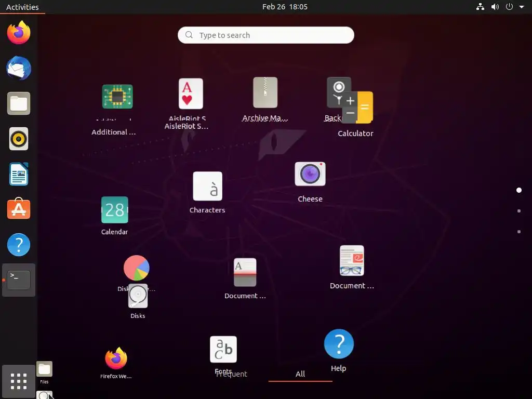The image size is (532, 399).
Task: Launch Rhythmbox from the dock
Action: pos(19,139)
